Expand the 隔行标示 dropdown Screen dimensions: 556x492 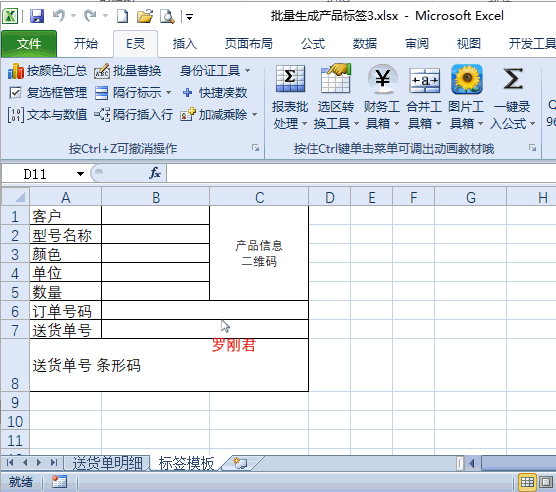[x=168, y=93]
